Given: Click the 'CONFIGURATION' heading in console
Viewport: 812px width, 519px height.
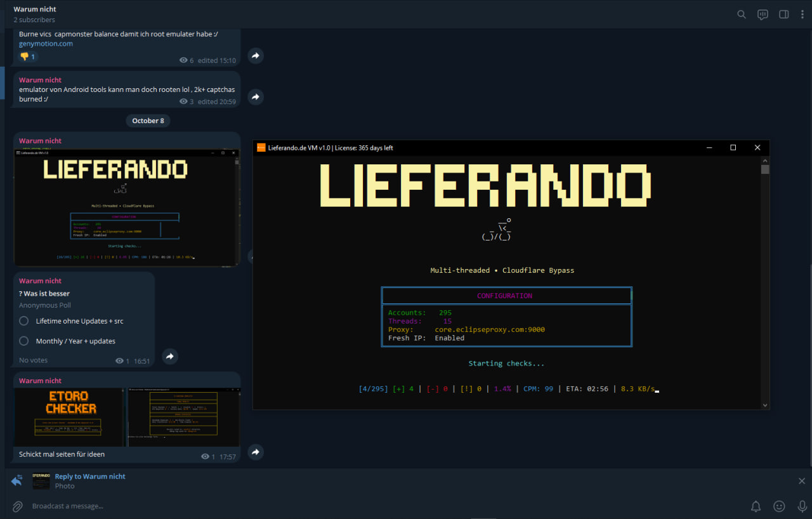Looking at the screenshot, I should [x=505, y=296].
